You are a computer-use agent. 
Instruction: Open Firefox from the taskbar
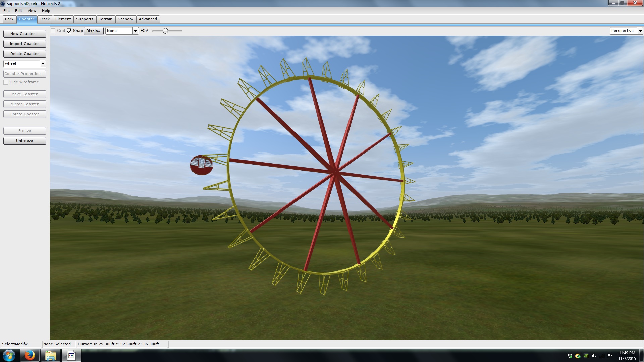click(30, 355)
